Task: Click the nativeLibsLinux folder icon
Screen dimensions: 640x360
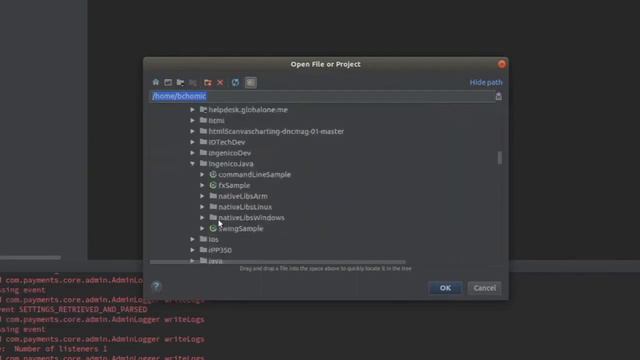Action: pos(213,207)
